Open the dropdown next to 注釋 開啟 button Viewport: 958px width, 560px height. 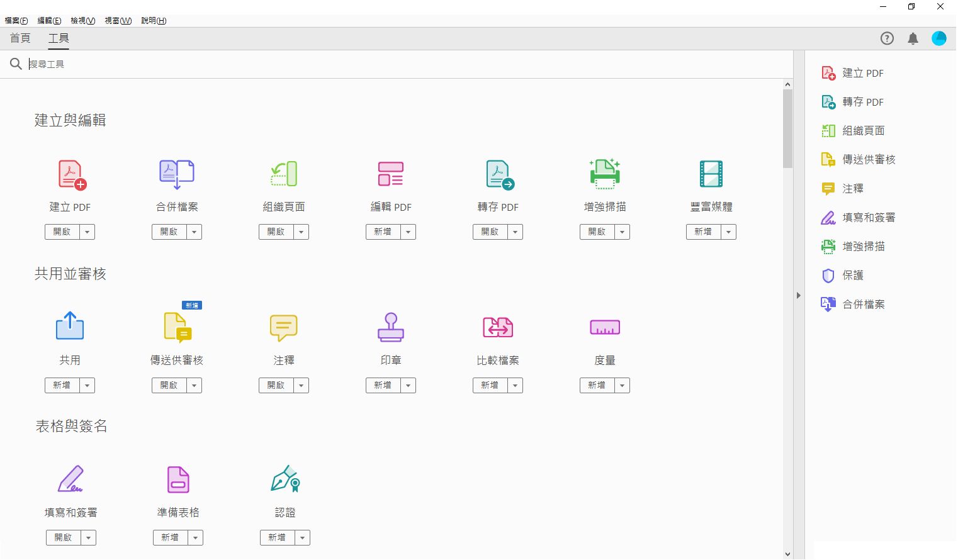[x=301, y=385]
